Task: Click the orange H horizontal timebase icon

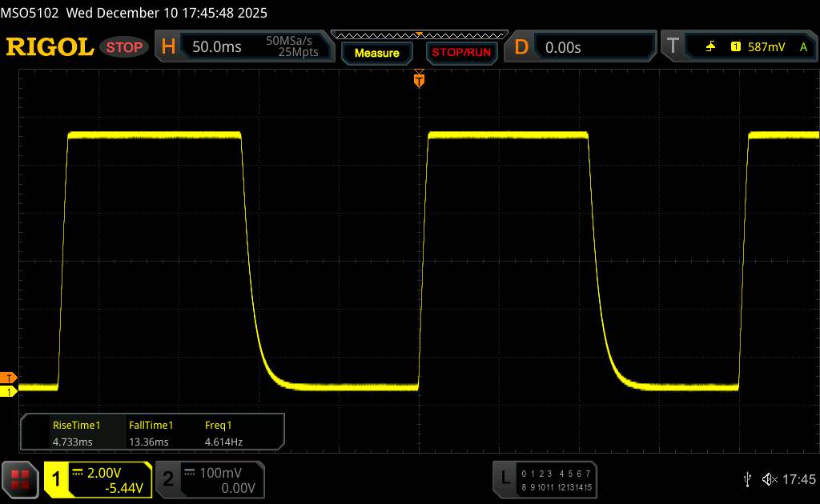Action: tap(168, 47)
